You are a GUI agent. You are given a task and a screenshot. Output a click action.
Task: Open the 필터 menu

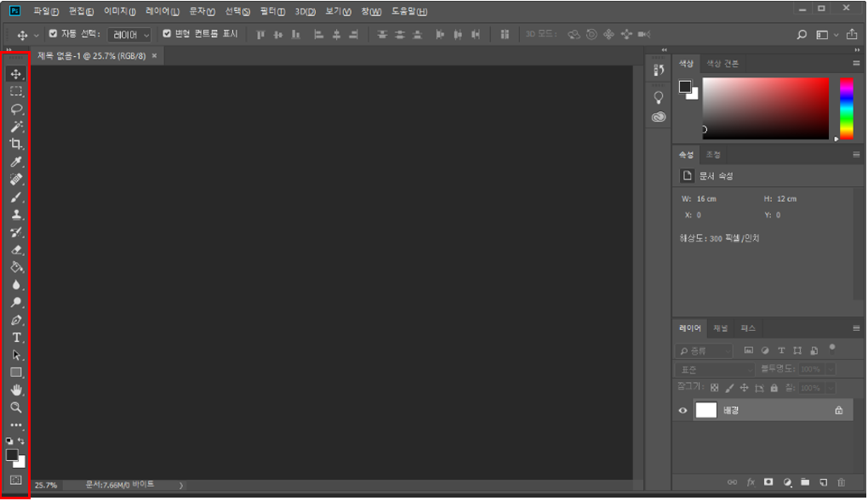pyautogui.click(x=272, y=11)
